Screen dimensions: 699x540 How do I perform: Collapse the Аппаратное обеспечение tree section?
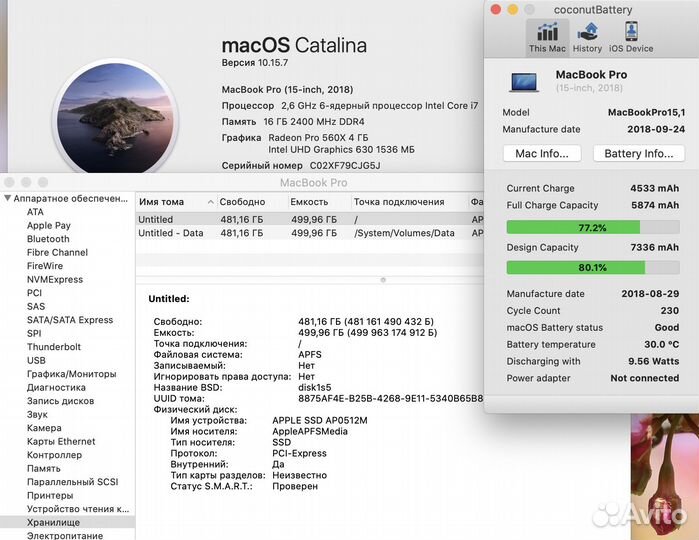tap(7, 198)
